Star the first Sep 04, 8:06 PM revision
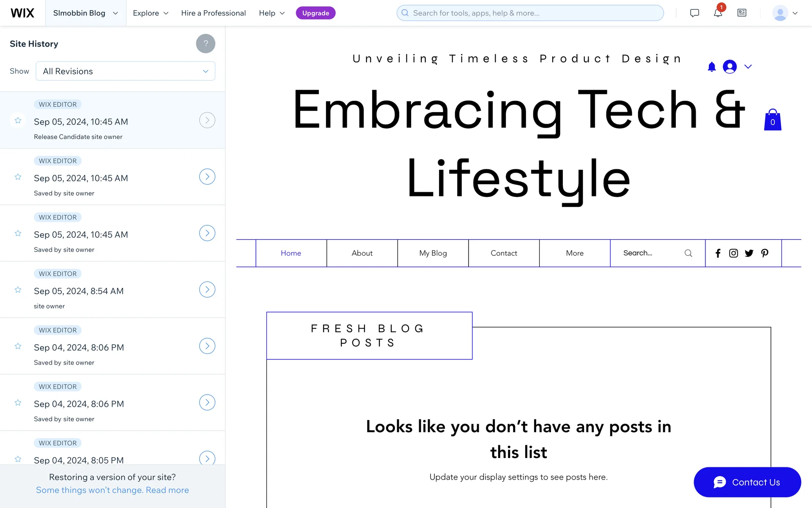 pos(18,346)
